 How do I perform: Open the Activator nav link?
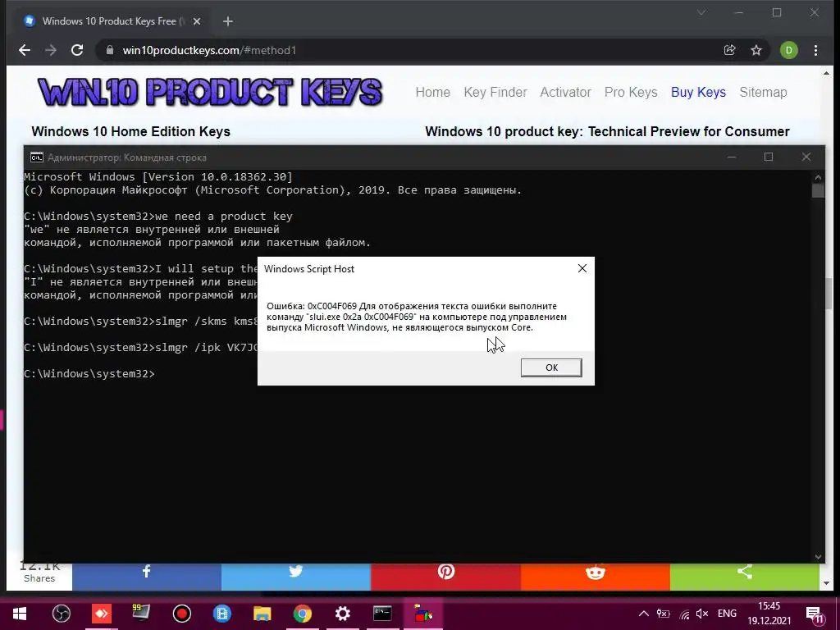point(566,92)
